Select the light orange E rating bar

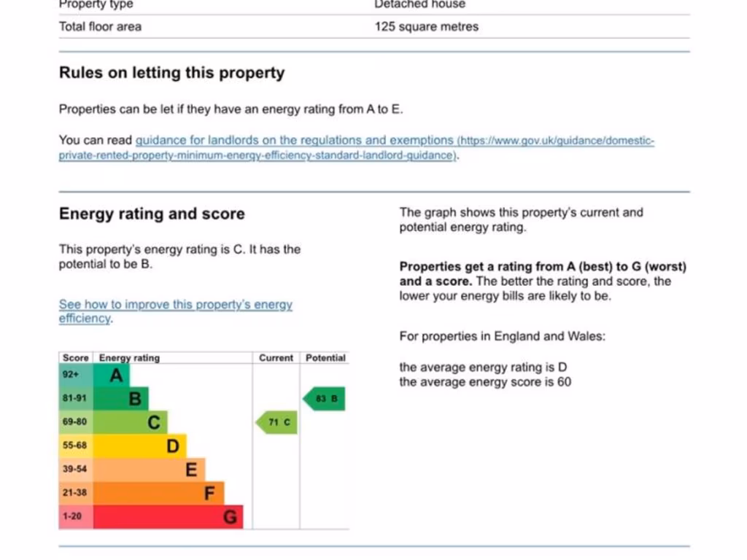[150, 469]
